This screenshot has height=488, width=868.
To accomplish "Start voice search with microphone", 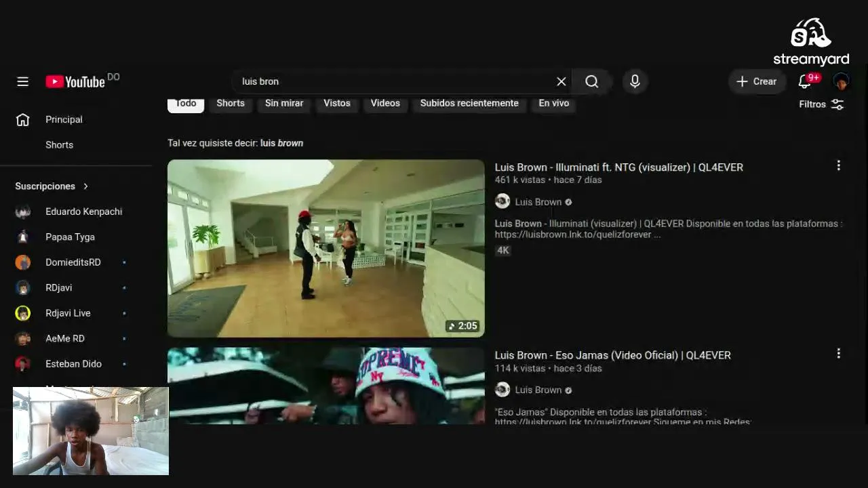I will point(635,81).
